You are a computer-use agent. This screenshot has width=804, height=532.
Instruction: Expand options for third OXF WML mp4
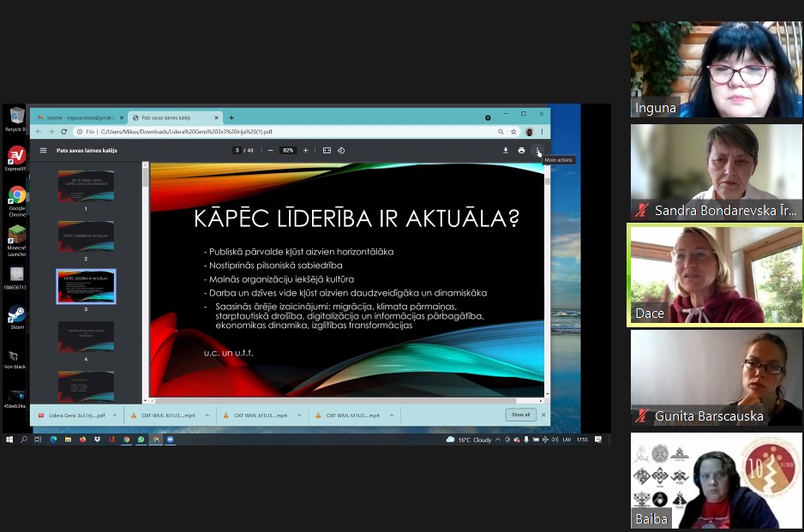point(392,415)
